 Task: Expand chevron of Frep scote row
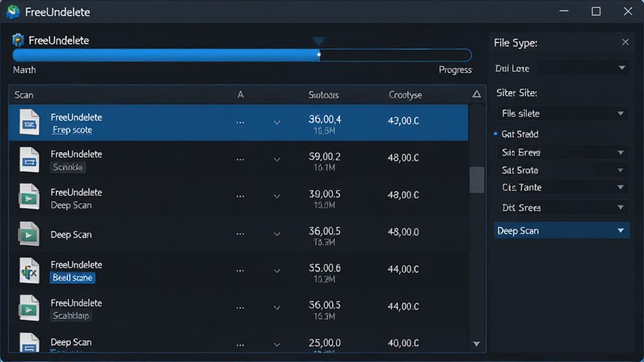[277, 123]
